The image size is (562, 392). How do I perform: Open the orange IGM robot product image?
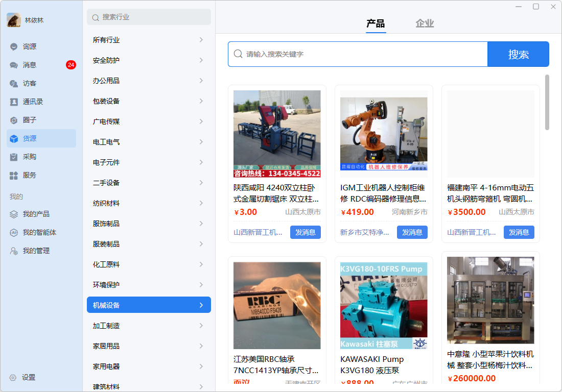(x=384, y=134)
